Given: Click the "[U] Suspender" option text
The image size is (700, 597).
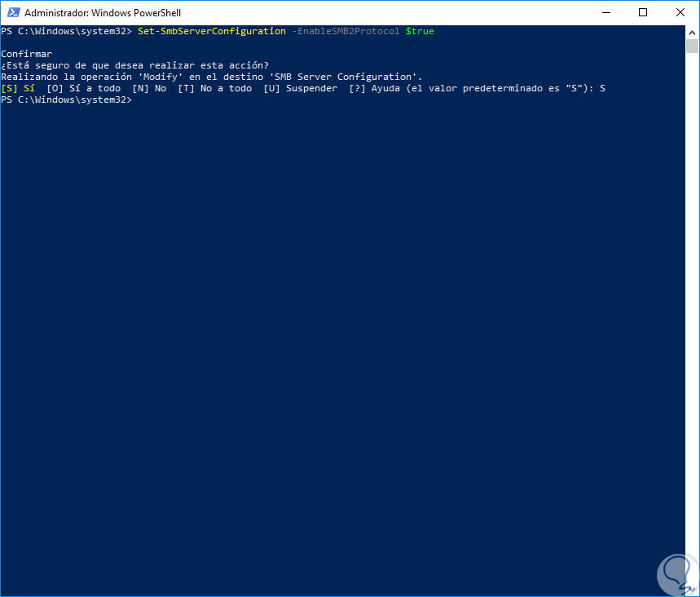Looking at the screenshot, I should point(300,88).
